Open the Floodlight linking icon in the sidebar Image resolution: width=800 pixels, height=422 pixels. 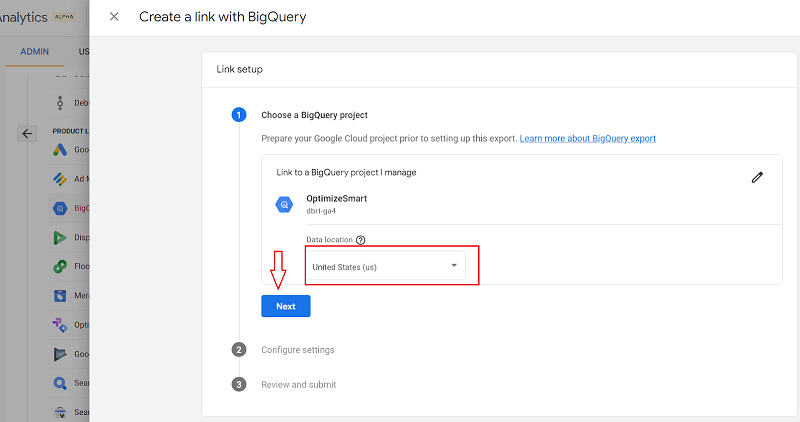60,266
